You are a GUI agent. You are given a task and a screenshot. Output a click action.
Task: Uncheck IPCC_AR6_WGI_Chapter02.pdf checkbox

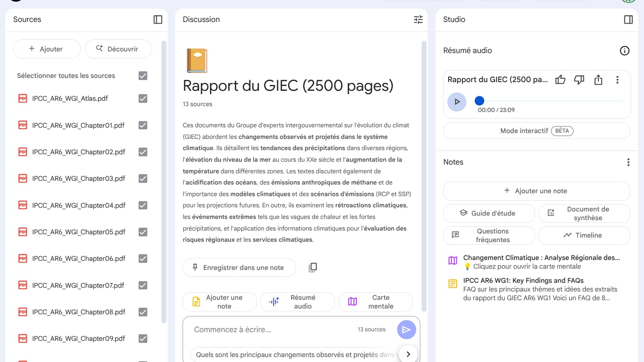click(x=143, y=152)
